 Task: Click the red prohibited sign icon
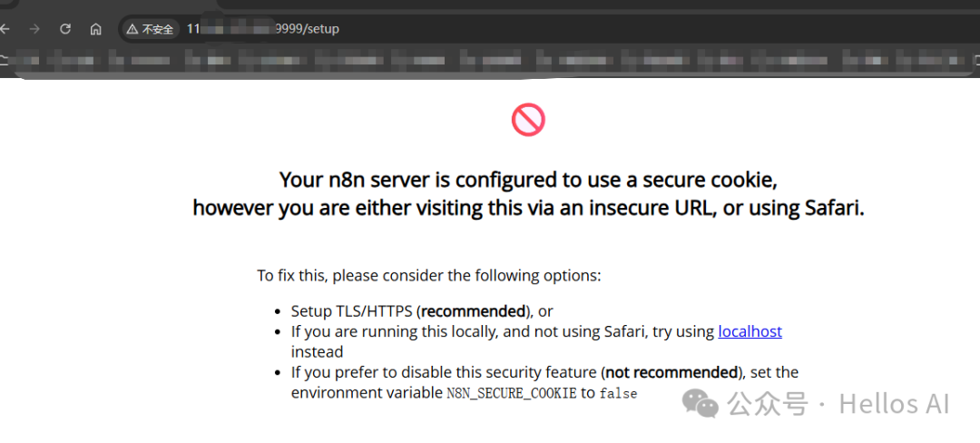[x=528, y=119]
